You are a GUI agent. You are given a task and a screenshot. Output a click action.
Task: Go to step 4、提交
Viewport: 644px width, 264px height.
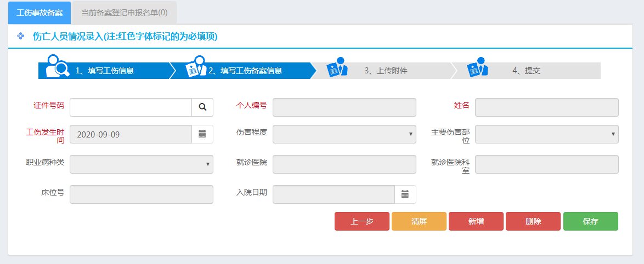526,71
